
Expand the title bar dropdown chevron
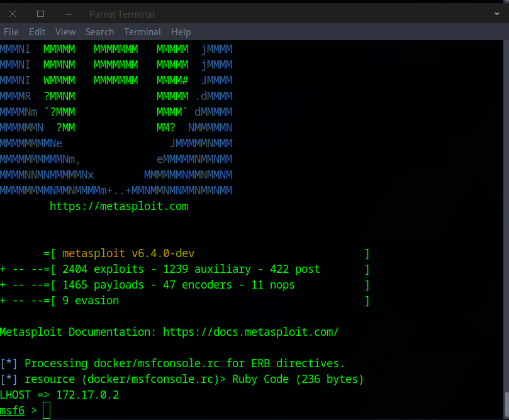tap(496, 14)
